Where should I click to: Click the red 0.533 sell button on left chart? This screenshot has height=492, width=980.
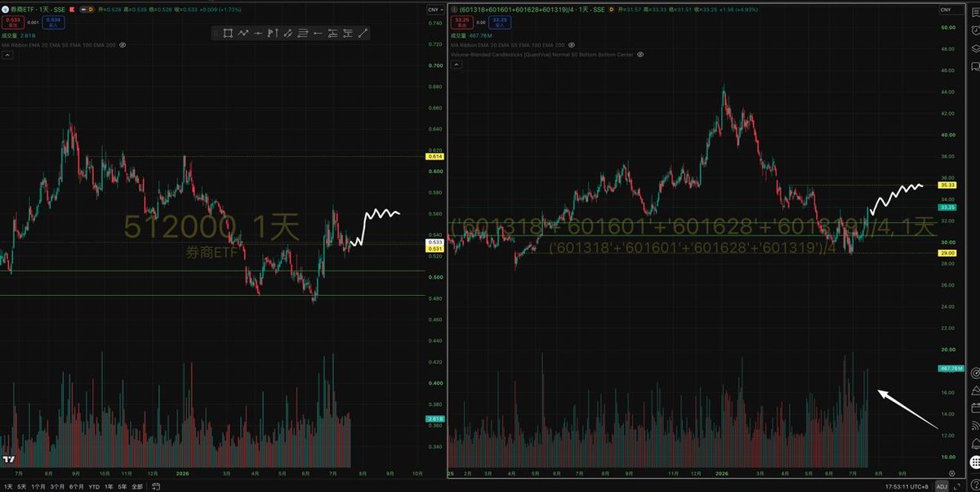tap(13, 22)
